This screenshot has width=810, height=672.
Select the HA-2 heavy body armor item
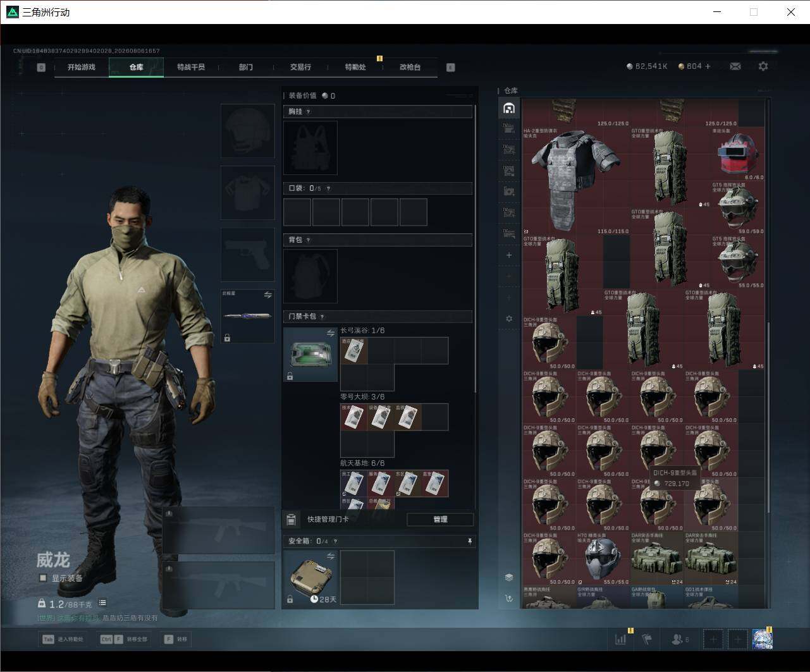point(576,180)
